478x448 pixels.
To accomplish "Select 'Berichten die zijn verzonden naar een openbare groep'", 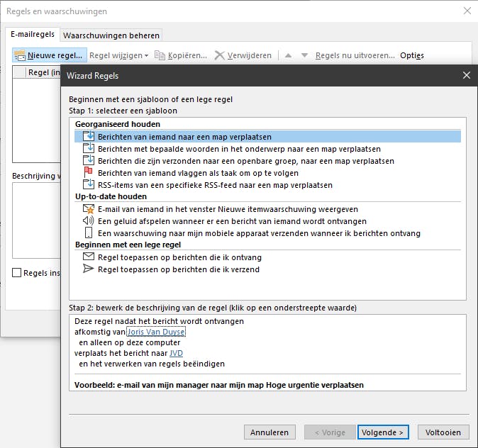I will [267, 161].
